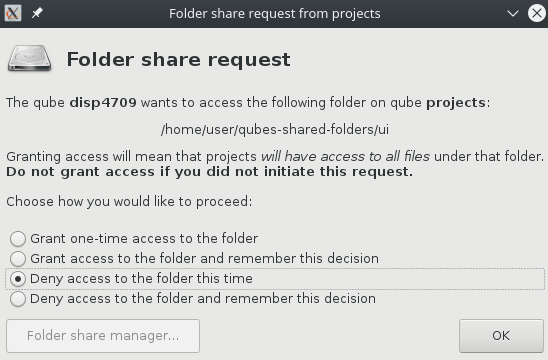Click the 'Choose how you would like to proceed' label
The height and width of the screenshot is (360, 548).
129,202
